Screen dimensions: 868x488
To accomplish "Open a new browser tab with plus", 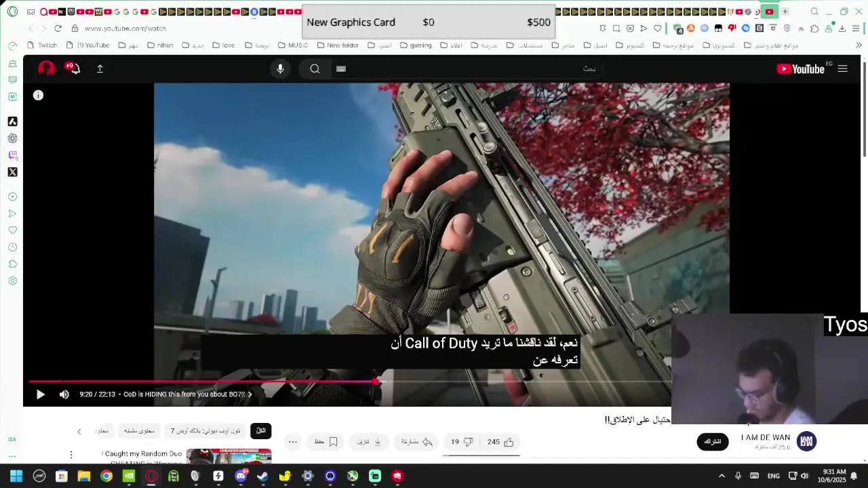I will tap(785, 12).
